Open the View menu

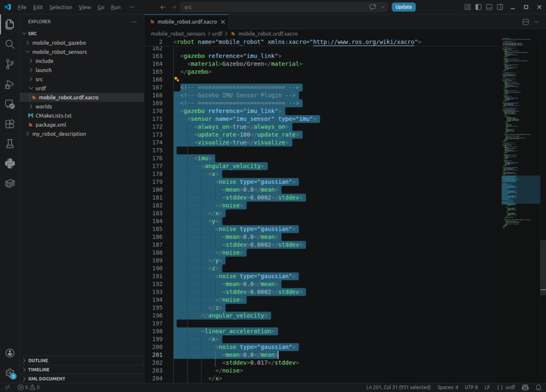click(85, 7)
